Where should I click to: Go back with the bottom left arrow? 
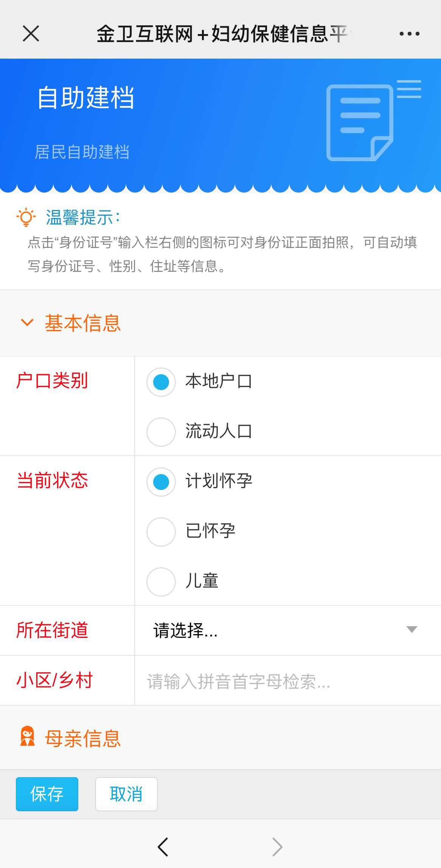163,847
